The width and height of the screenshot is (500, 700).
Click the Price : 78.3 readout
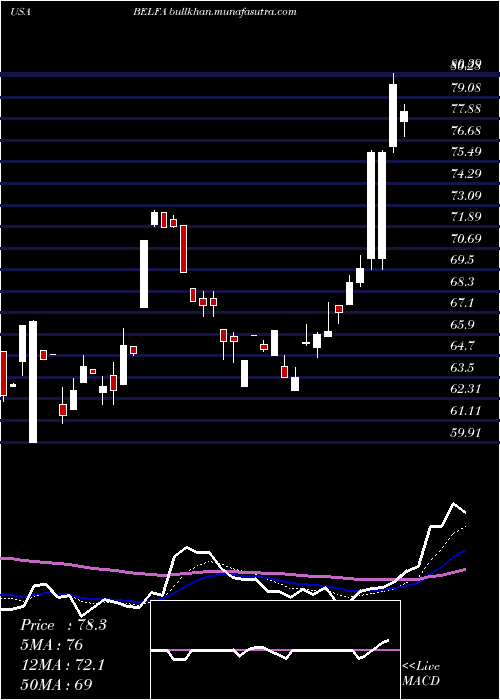tap(63, 625)
